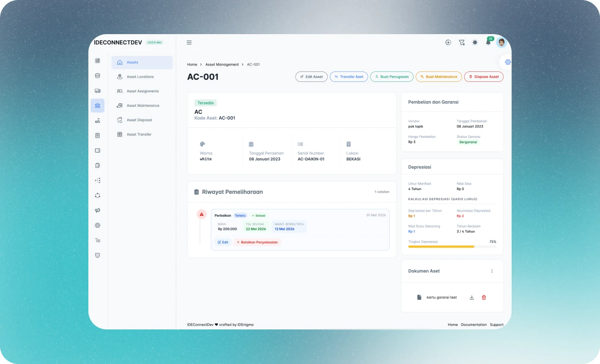Open the workflow tree icon in sidebar rail
Image resolution: width=600 pixels, height=364 pixels.
(97, 180)
